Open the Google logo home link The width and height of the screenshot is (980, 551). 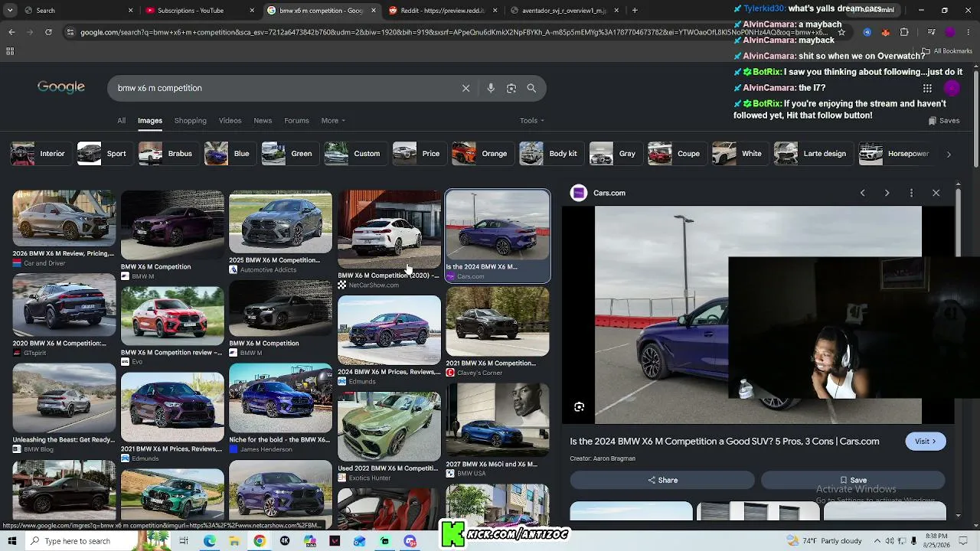(x=61, y=87)
